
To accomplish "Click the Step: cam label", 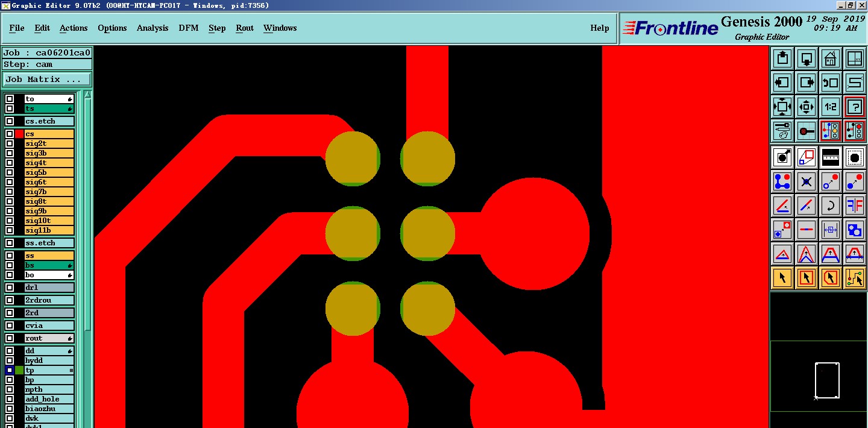I will tap(47, 65).
